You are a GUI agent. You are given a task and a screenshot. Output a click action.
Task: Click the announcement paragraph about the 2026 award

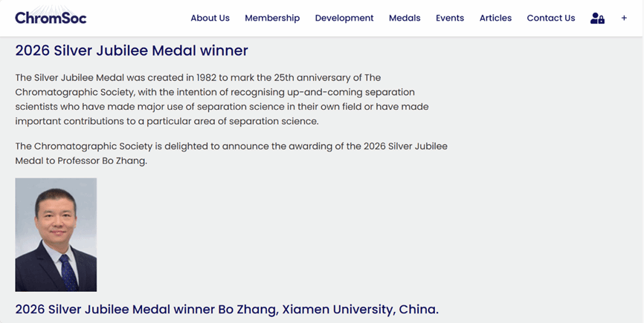[231, 153]
